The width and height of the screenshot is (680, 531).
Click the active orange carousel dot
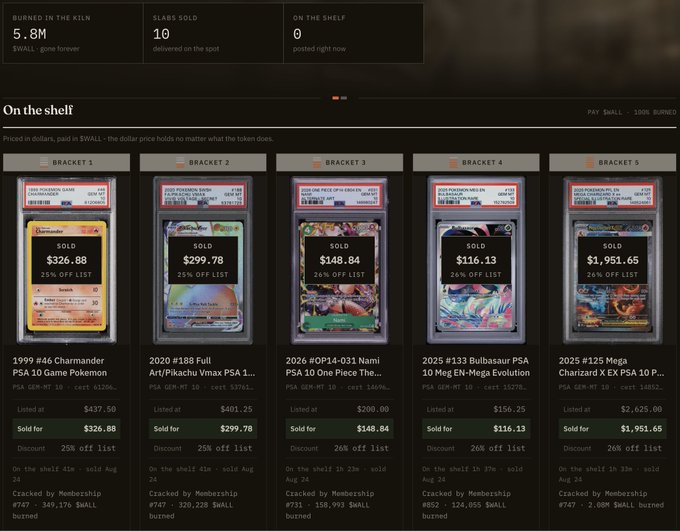(335, 98)
